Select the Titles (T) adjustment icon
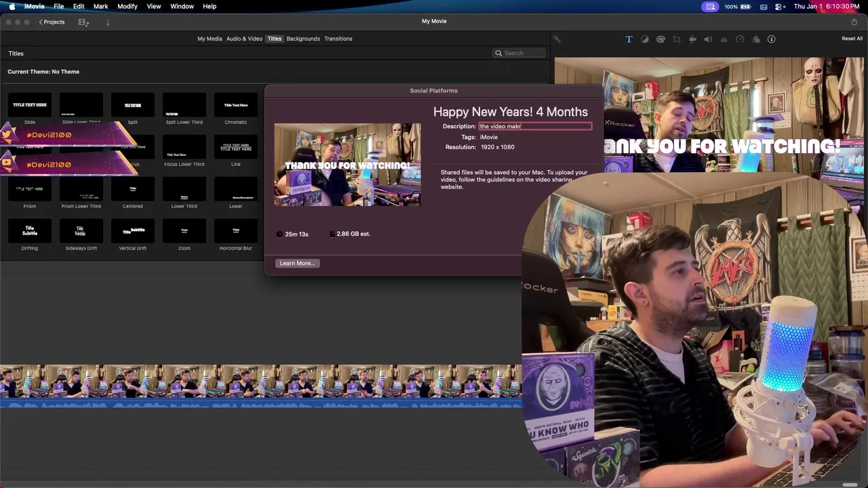 (629, 39)
